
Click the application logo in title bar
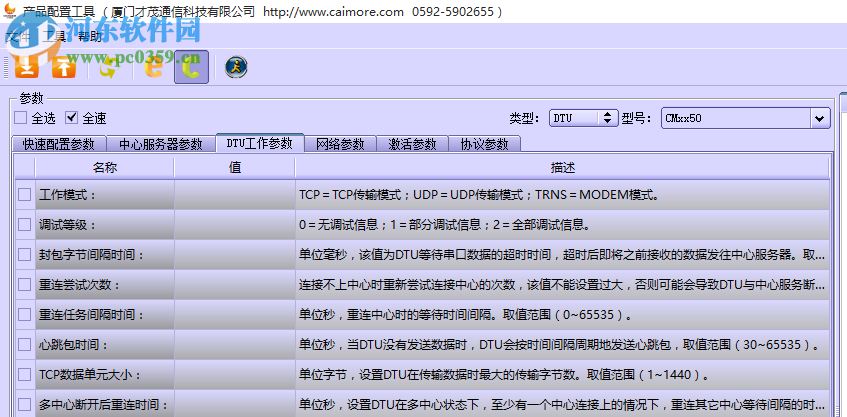coord(9,10)
